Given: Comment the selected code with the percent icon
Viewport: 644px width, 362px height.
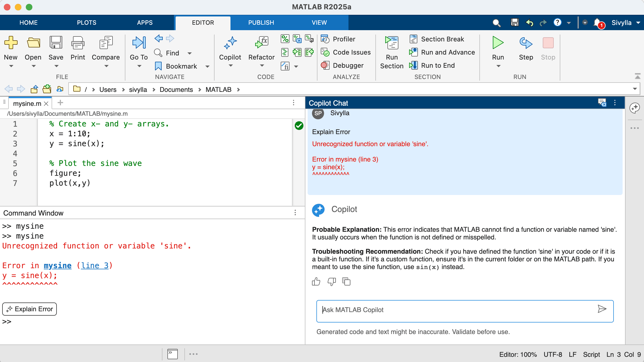Looking at the screenshot, I should 285,39.
